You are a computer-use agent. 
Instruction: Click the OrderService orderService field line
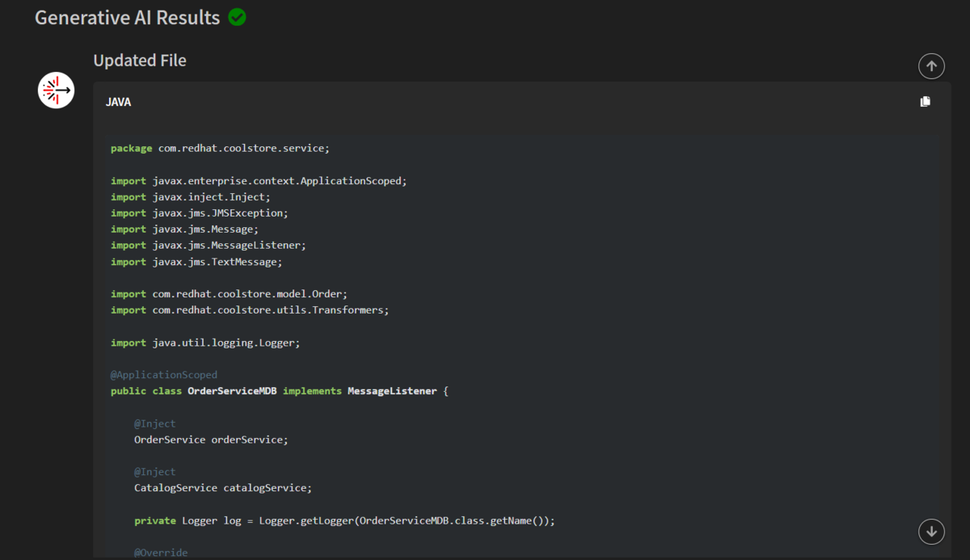tap(211, 440)
